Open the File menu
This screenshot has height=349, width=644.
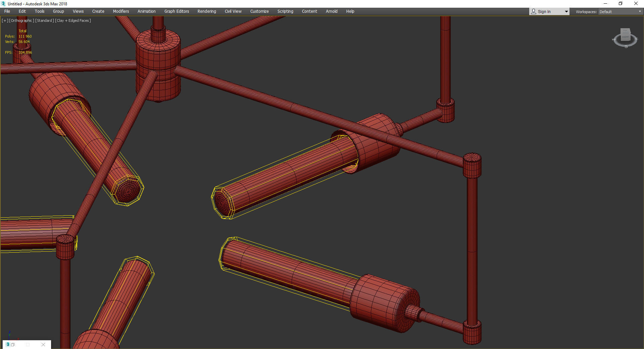click(x=7, y=11)
